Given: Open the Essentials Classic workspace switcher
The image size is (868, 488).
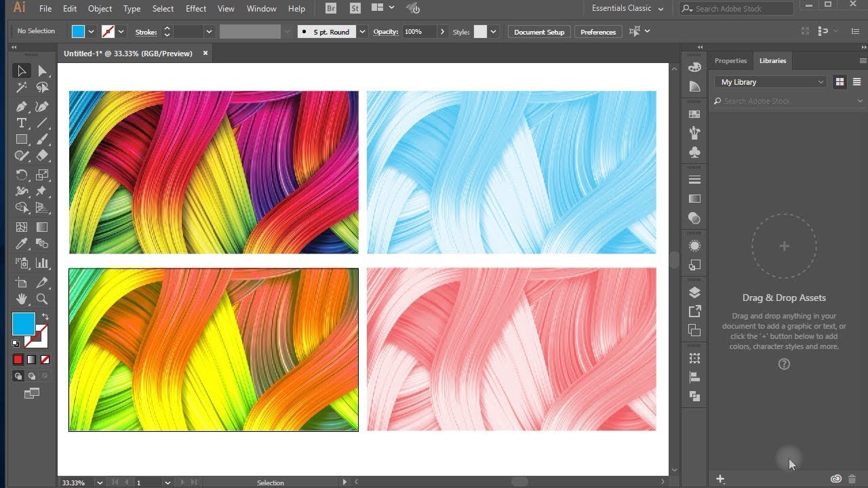Looking at the screenshot, I should coord(625,8).
